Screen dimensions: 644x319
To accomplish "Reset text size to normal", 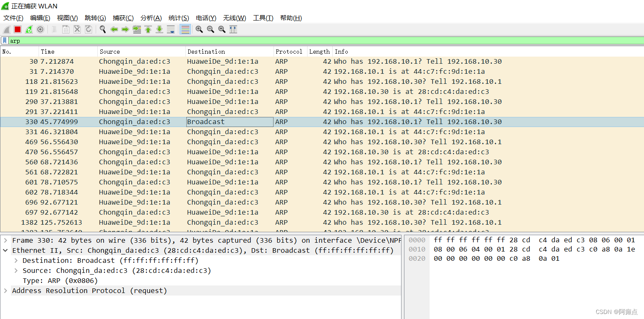I will (222, 29).
